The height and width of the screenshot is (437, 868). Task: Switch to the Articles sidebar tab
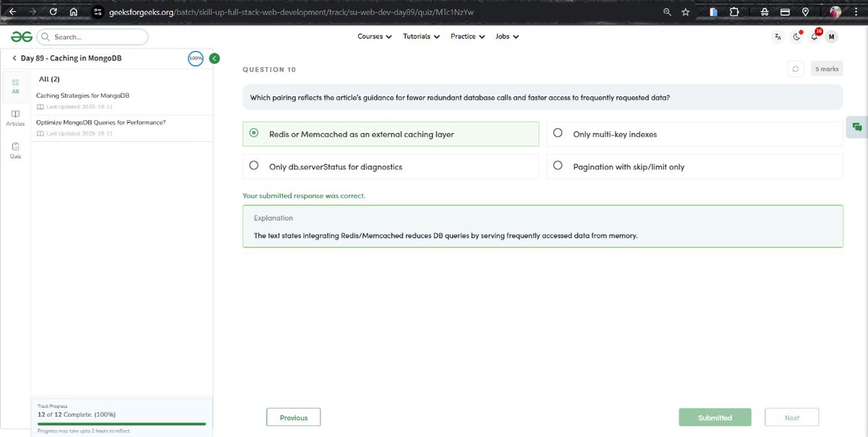point(15,118)
